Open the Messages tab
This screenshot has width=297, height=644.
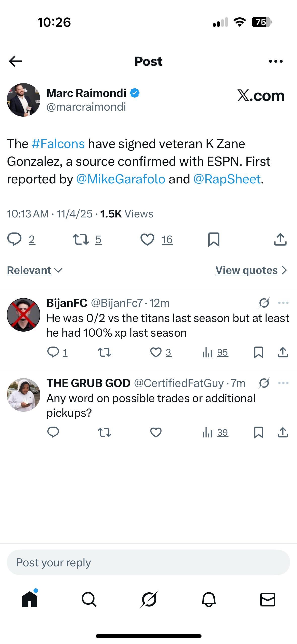click(268, 599)
